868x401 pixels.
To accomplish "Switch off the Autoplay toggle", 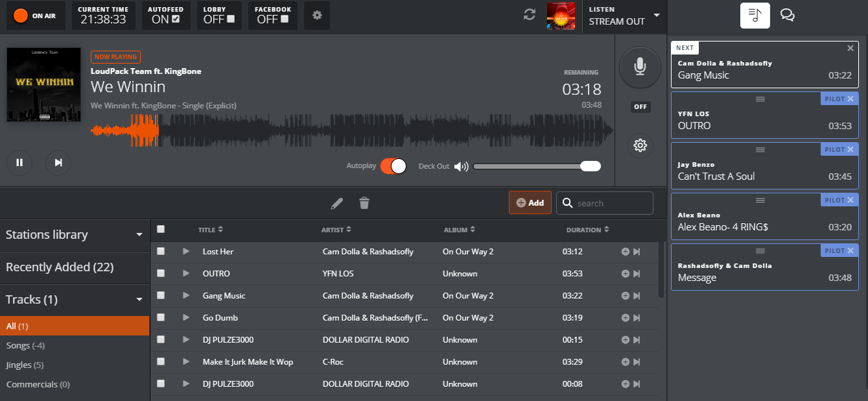I will (x=393, y=166).
